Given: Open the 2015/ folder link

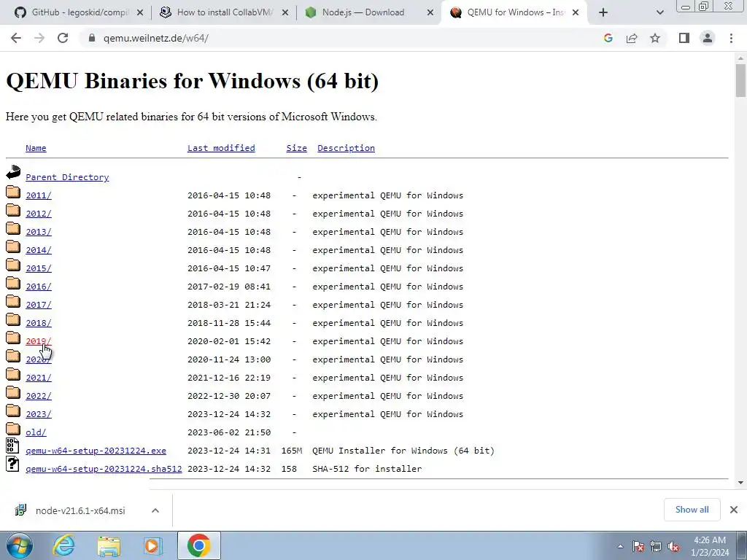Looking at the screenshot, I should [x=39, y=268].
